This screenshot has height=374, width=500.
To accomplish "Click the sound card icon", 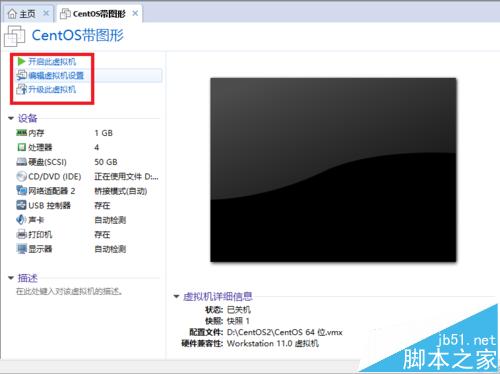I will [x=21, y=220].
